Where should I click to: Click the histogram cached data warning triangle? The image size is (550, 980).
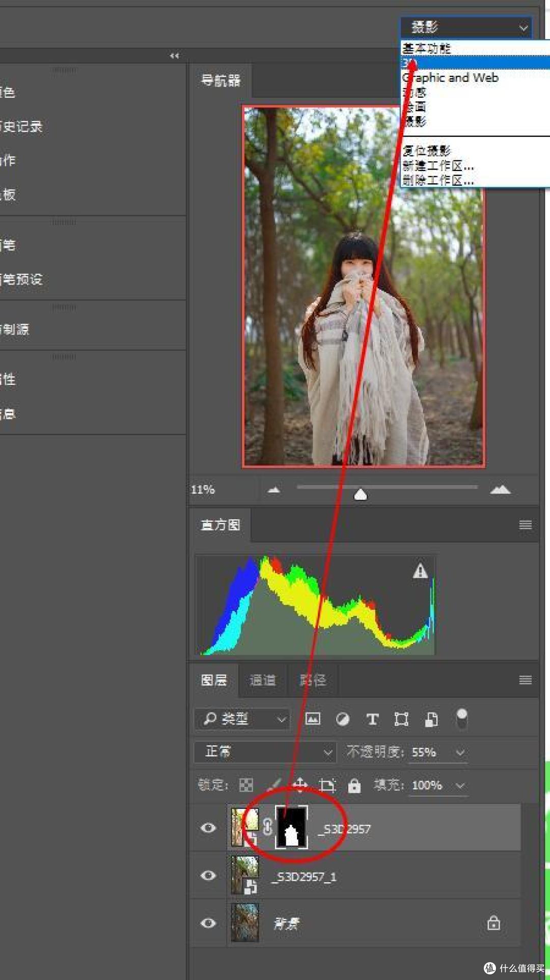coord(420,571)
